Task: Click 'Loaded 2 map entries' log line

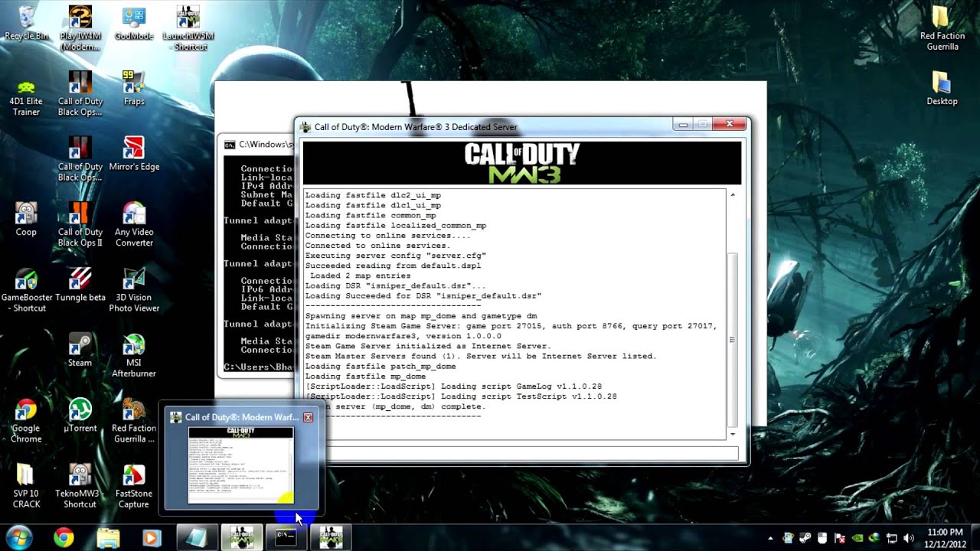Action: pos(360,275)
